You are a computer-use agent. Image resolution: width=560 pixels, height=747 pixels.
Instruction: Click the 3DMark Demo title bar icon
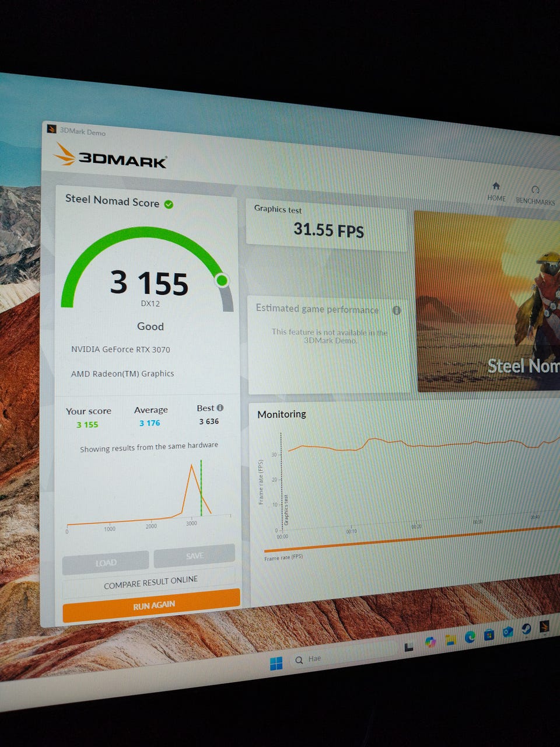point(51,129)
